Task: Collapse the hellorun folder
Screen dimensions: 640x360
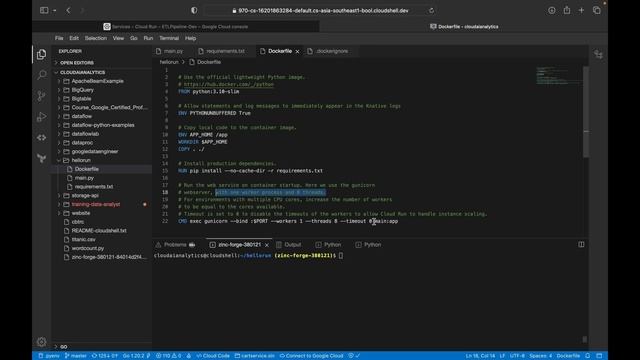Action: 81,160
